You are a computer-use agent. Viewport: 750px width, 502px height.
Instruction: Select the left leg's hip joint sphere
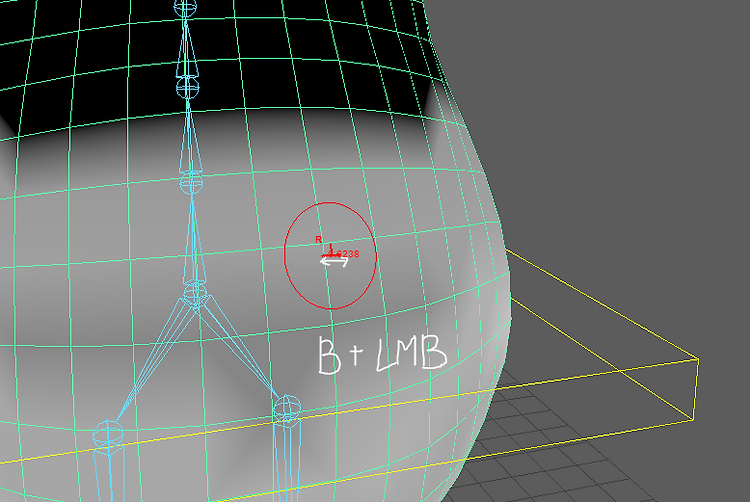[108, 433]
